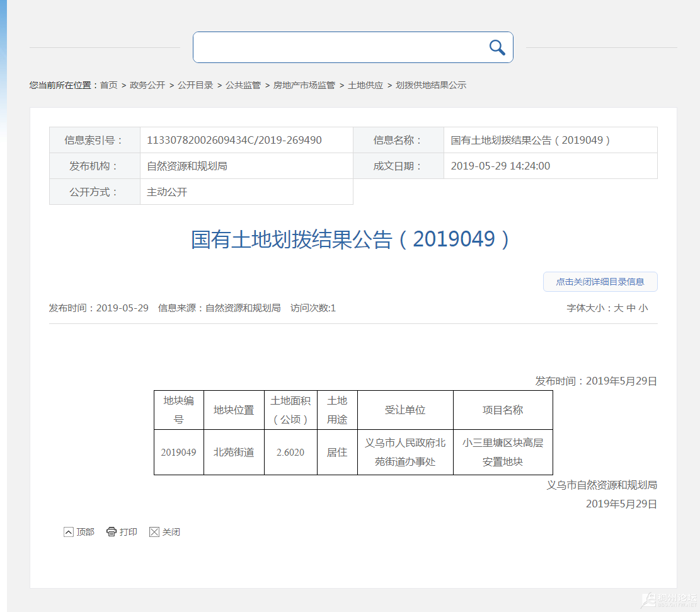This screenshot has height=612, width=700.
Task: Click the 受让单位 column header
Action: pos(405,410)
